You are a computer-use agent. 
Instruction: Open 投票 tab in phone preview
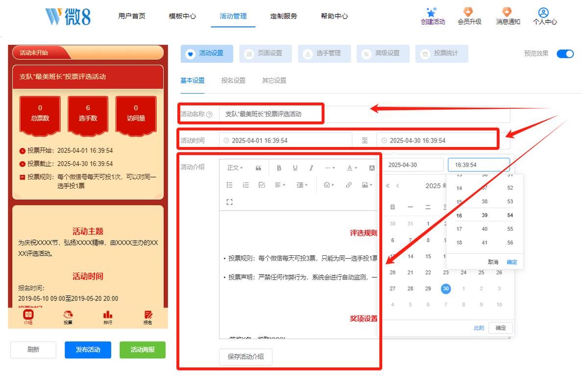(68, 318)
